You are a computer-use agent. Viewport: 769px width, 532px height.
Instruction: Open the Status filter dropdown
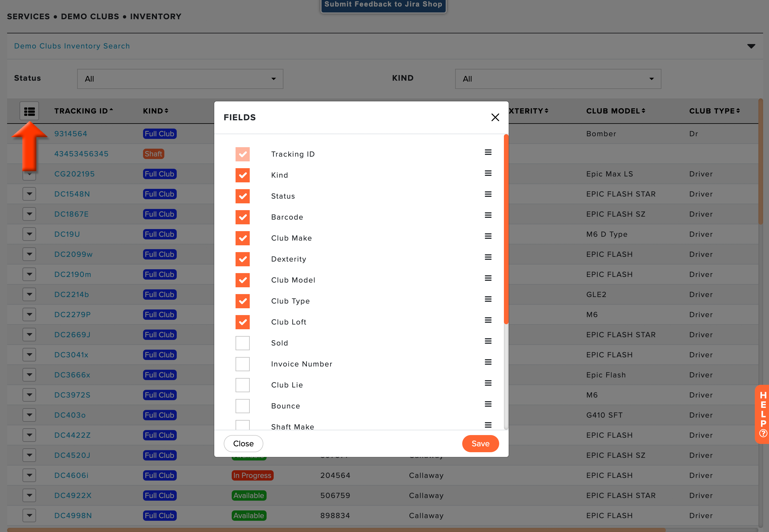[x=180, y=79]
